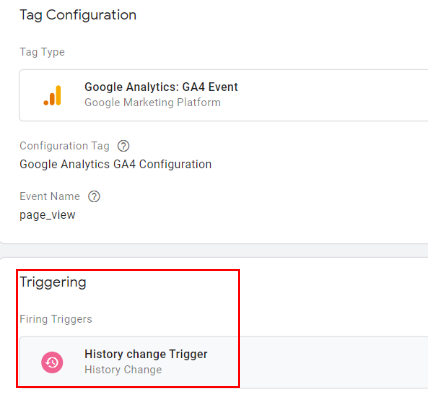
Task: Open help for Configuration Tag
Action: 123,146
